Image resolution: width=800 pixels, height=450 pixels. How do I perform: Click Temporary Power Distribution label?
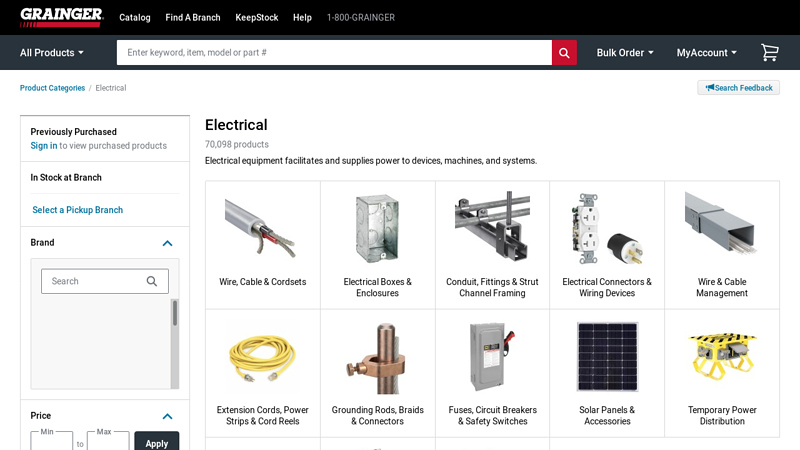(x=721, y=415)
